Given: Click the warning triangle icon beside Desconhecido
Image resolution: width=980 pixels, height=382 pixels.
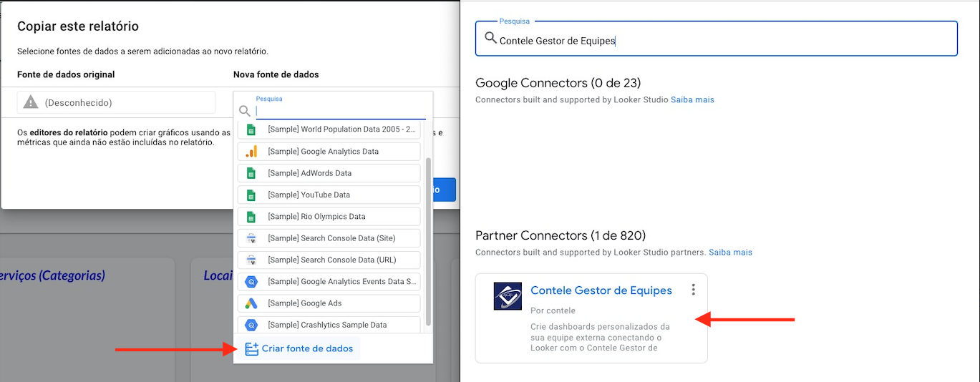Looking at the screenshot, I should [x=31, y=102].
